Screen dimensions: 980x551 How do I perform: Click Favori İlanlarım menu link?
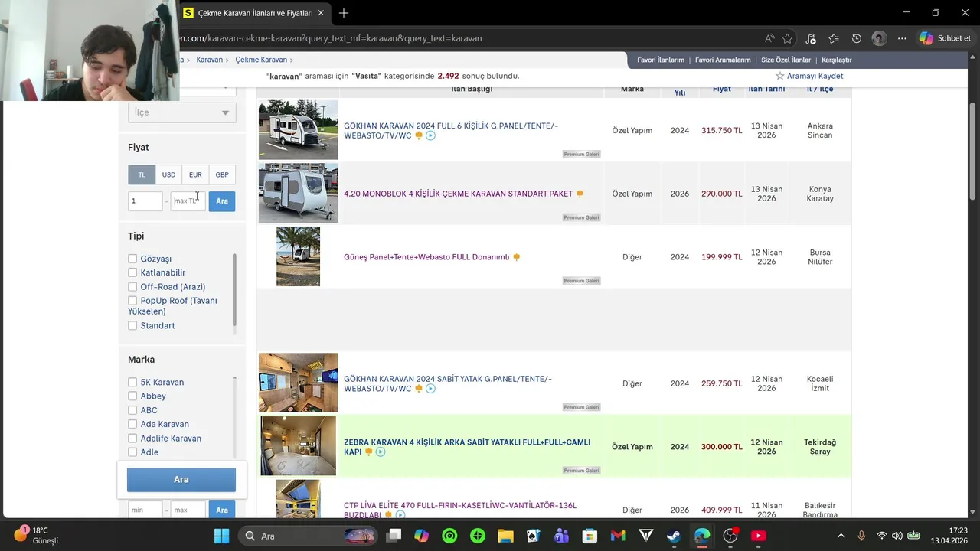(x=661, y=60)
